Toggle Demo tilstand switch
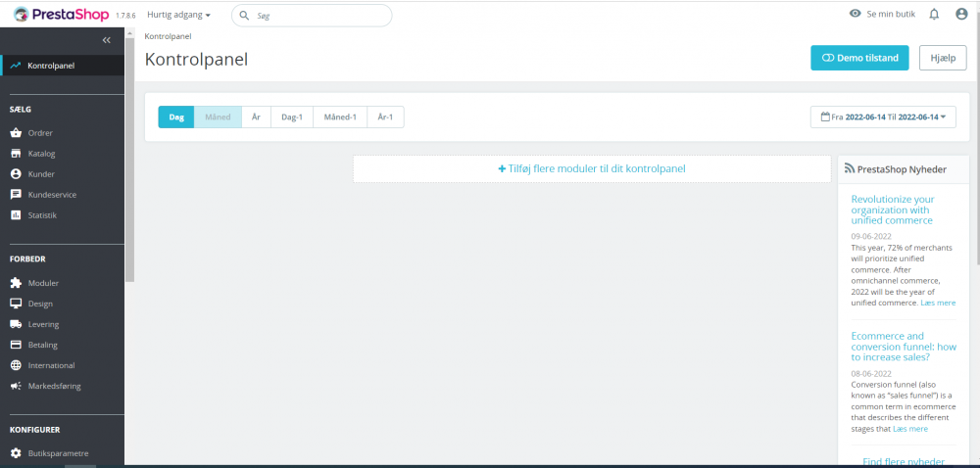This screenshot has width=980, height=468. coord(859,58)
